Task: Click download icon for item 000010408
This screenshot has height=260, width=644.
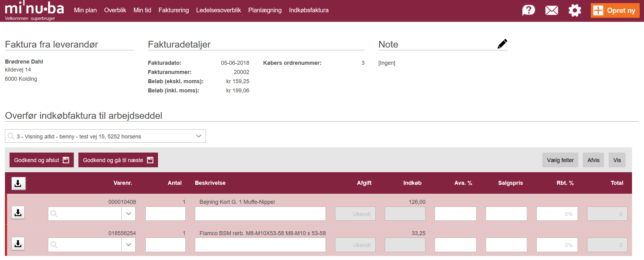Action: [x=18, y=212]
